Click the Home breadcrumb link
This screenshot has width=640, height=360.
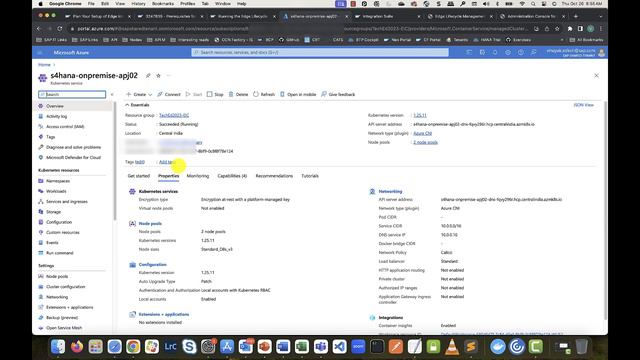[44, 64]
